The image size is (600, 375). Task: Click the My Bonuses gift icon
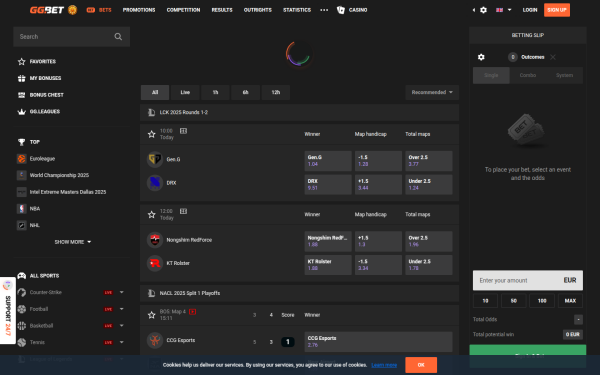[21, 78]
